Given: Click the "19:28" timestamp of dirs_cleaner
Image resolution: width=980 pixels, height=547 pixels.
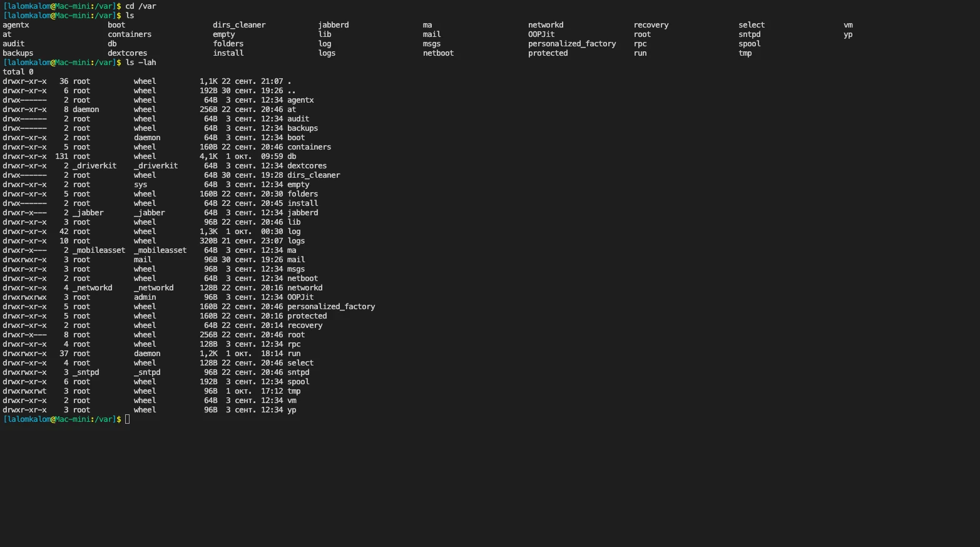Looking at the screenshot, I should tap(272, 175).
